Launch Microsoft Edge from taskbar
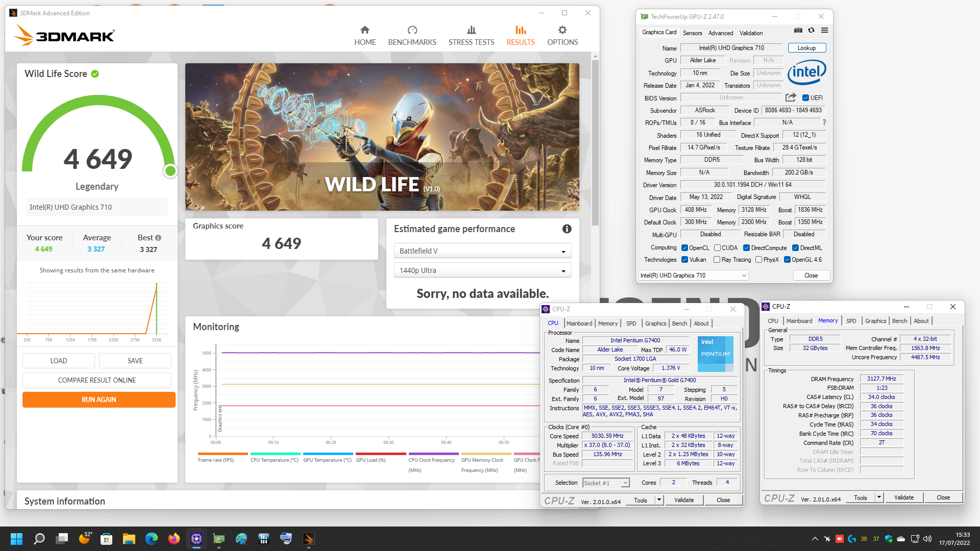Image resolution: width=980 pixels, height=551 pixels. point(152,539)
